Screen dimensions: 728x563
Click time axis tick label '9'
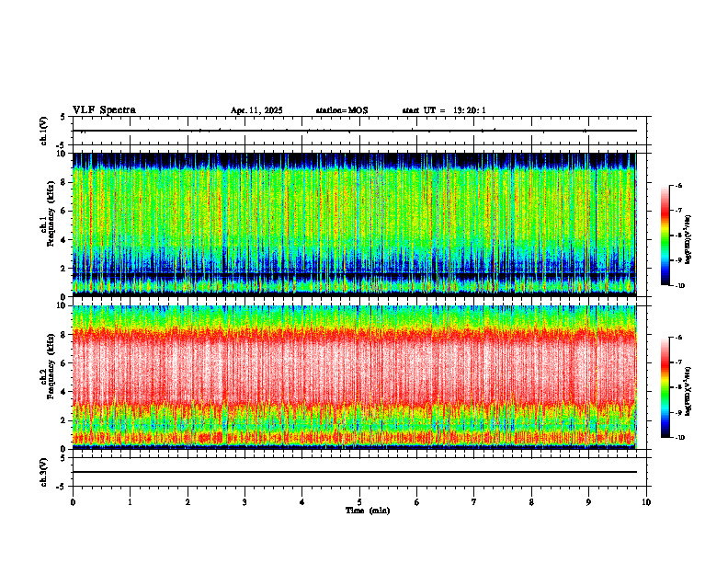(588, 502)
